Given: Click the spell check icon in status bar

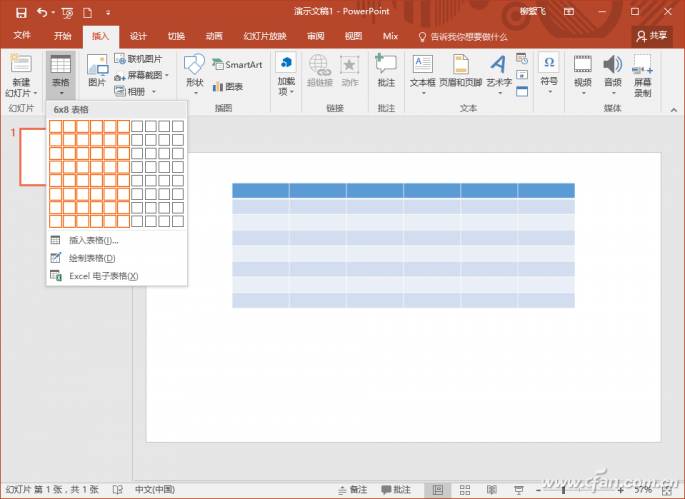Looking at the screenshot, I should tap(118, 489).
